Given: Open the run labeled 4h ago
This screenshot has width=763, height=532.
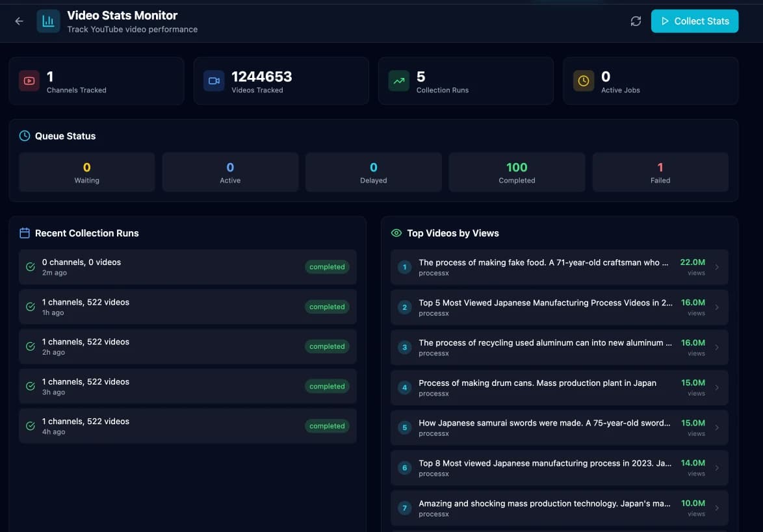Looking at the screenshot, I should 188,426.
